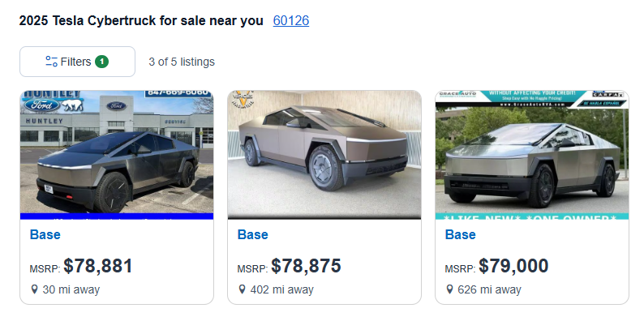The width and height of the screenshot is (644, 317).
Task: Click the Grace Auto logo in third photo
Action: pos(457,94)
